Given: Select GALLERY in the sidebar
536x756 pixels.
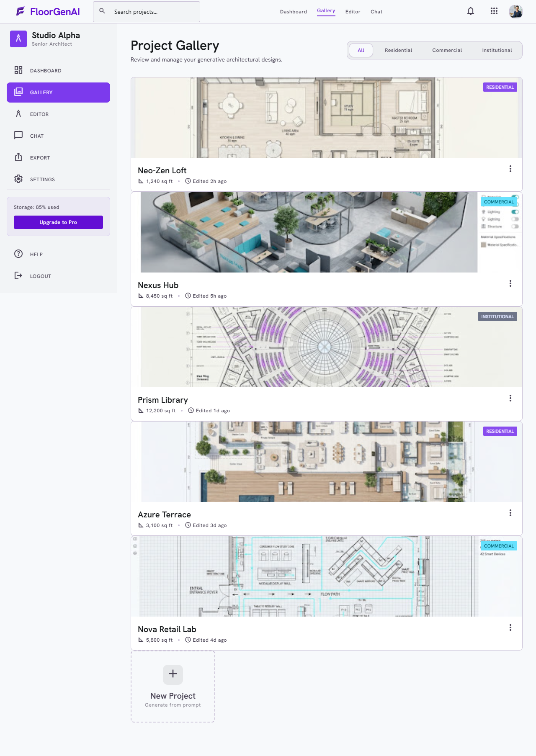Looking at the screenshot, I should pyautogui.click(x=58, y=93).
